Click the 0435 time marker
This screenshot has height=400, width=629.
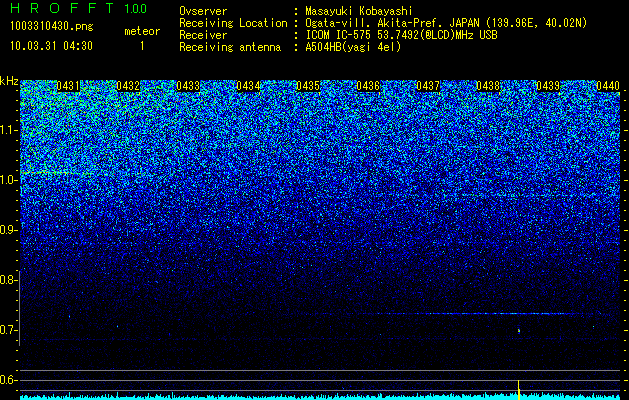[x=308, y=86]
